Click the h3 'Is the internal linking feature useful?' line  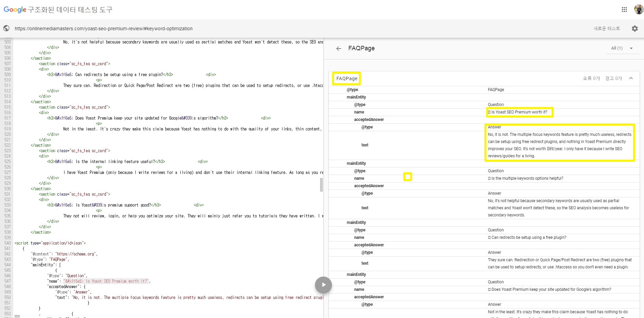coord(106,162)
